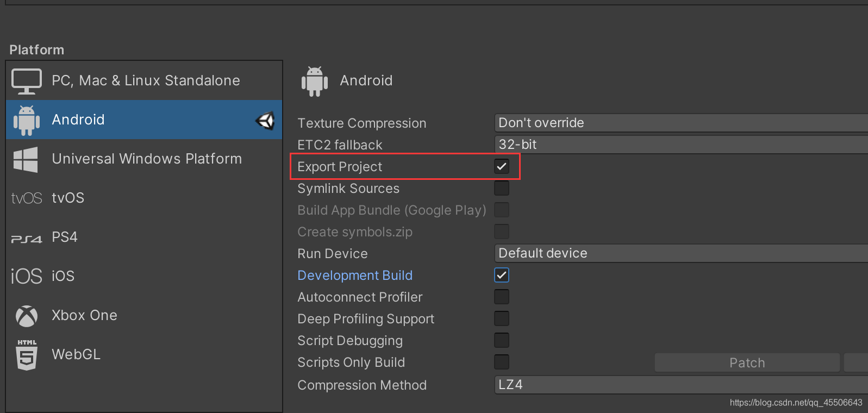Select Universal Windows Platform
The width and height of the screenshot is (868, 413).
point(144,159)
